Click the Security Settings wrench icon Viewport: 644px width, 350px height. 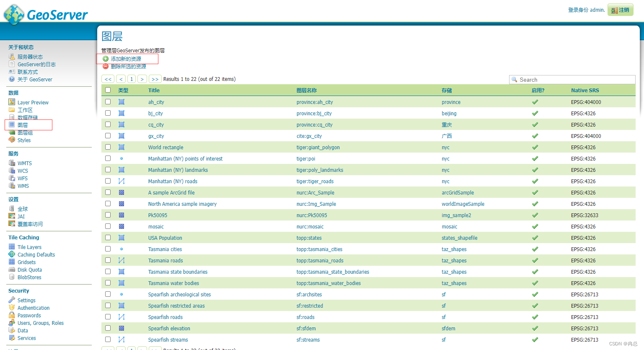pos(12,300)
